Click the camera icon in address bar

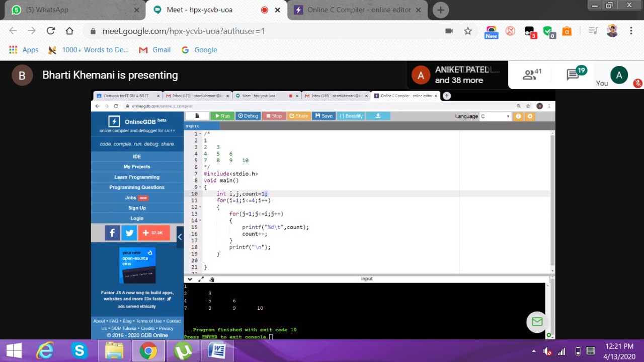(449, 31)
